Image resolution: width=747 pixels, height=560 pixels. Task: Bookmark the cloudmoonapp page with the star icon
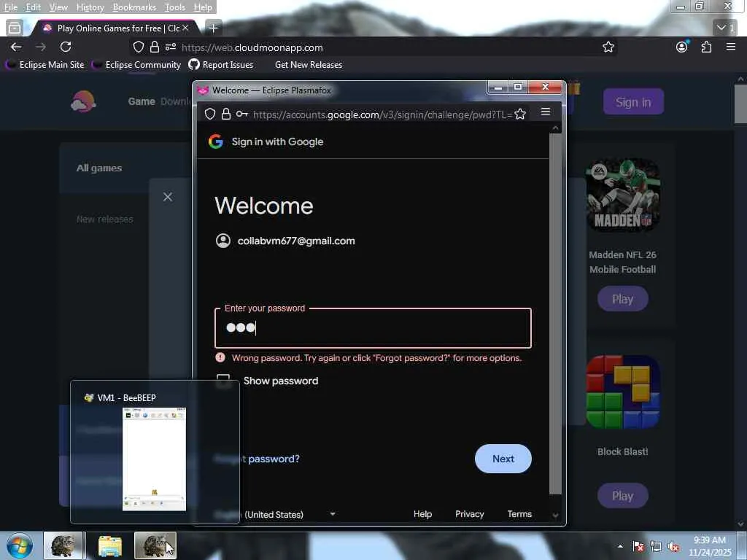click(608, 47)
